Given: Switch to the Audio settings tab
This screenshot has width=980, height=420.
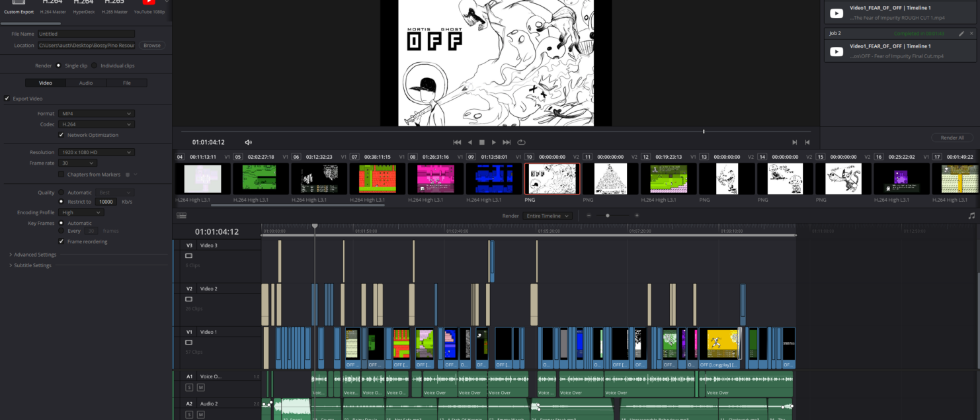Looking at the screenshot, I should [x=86, y=83].
